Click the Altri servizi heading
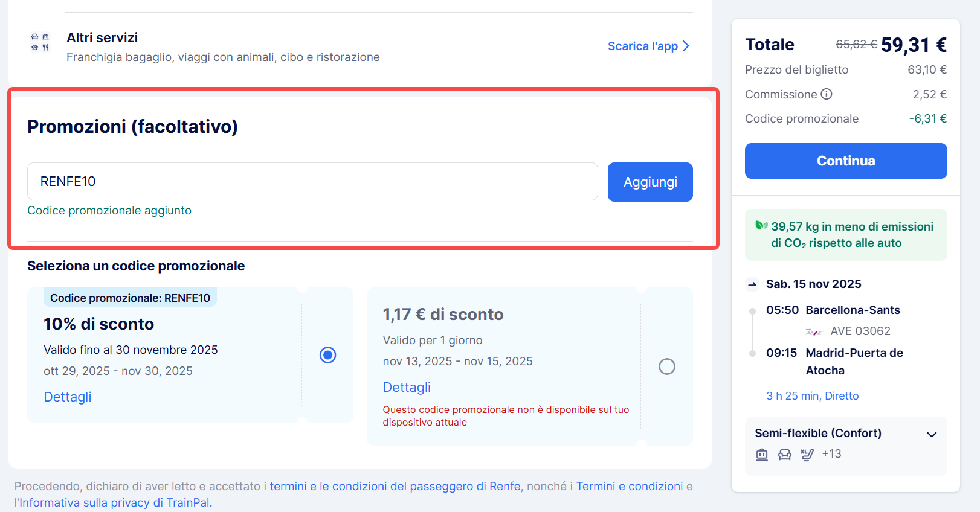 click(x=102, y=37)
